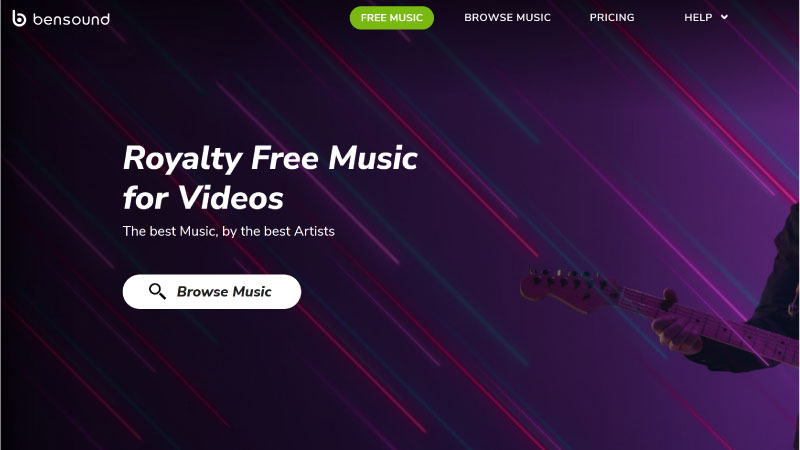Click the magnifying glass search icon
The height and width of the screenshot is (450, 800).
click(x=157, y=291)
